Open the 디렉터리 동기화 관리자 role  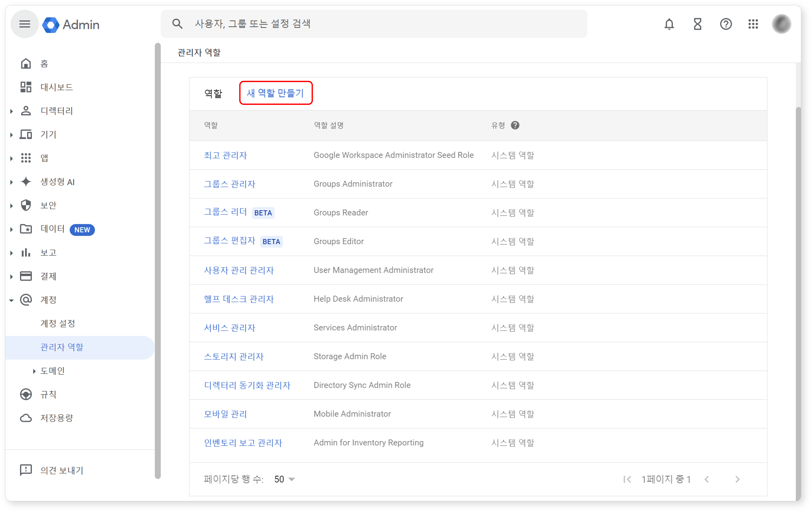click(x=247, y=385)
